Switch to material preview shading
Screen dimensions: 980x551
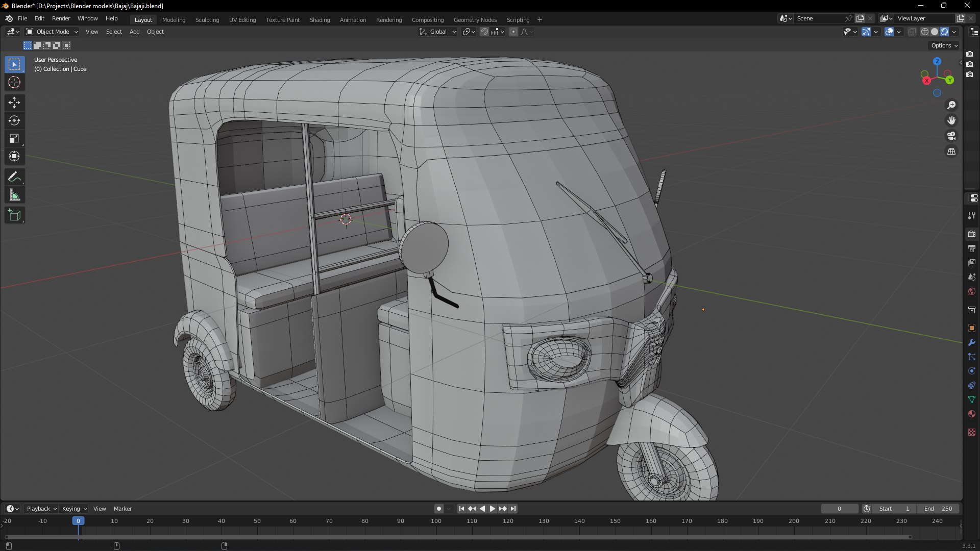(944, 32)
